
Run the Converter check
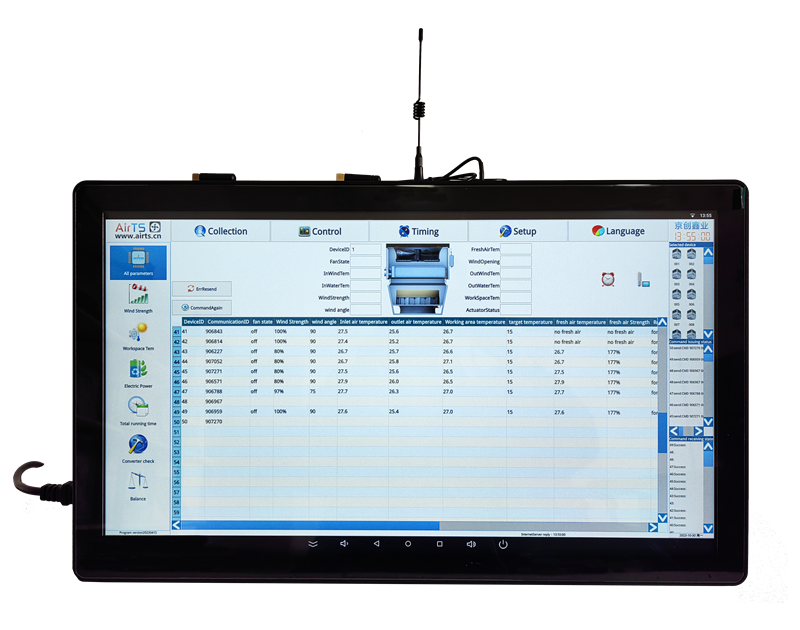137,450
